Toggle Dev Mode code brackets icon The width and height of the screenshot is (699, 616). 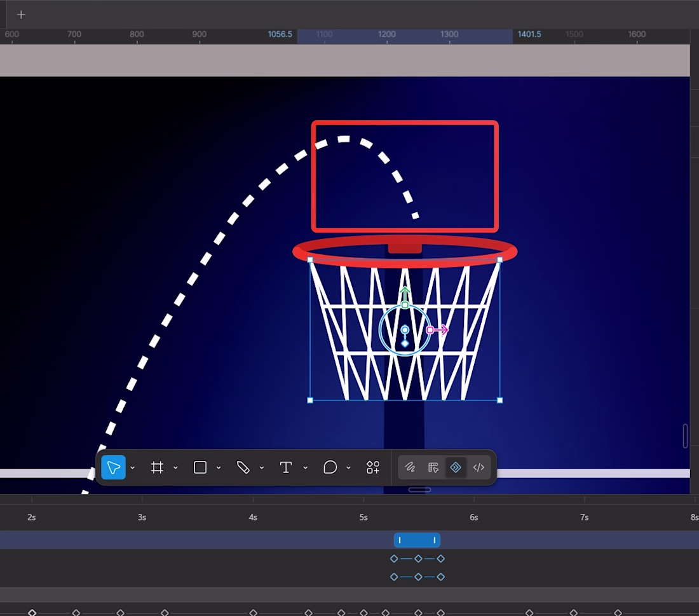tap(478, 467)
